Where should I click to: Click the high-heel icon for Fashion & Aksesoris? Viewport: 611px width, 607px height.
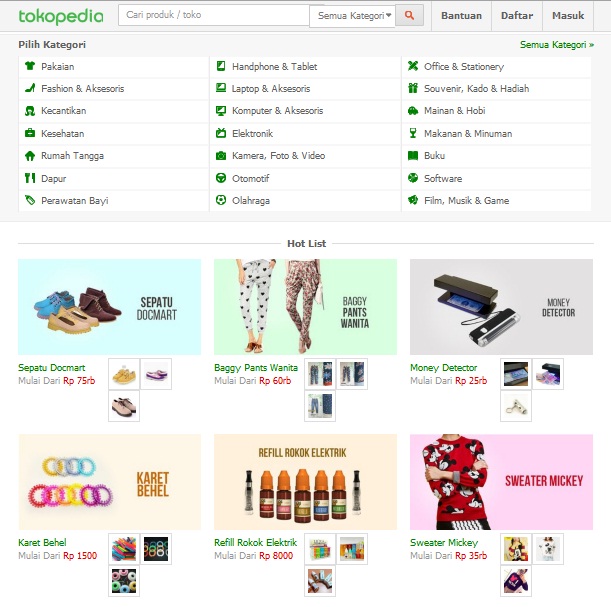30,88
